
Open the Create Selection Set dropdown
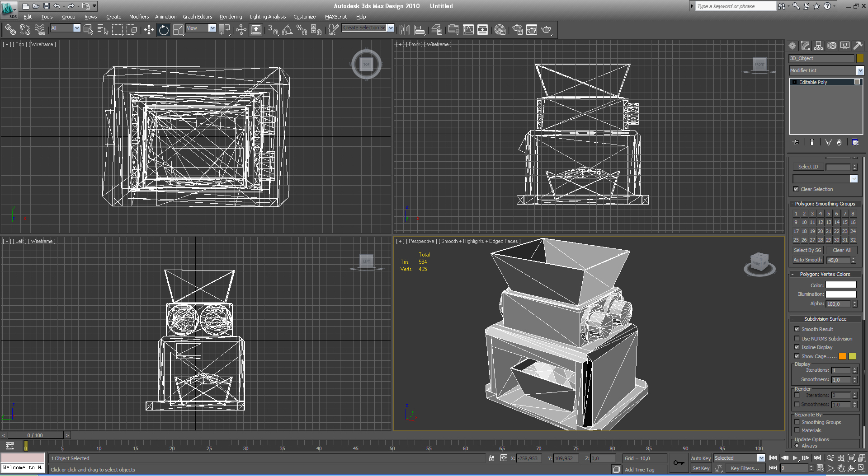pyautogui.click(x=391, y=28)
